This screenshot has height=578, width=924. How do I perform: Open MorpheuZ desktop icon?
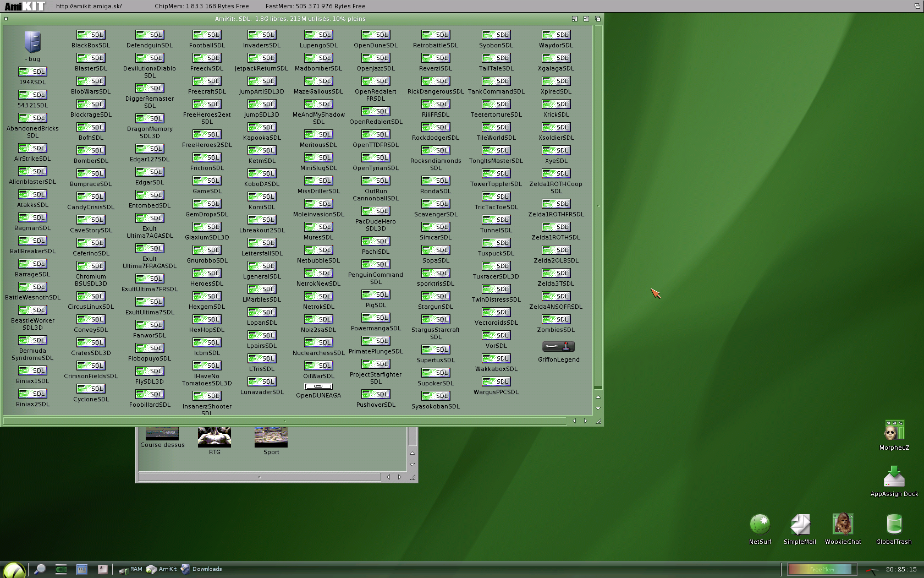pos(894,430)
